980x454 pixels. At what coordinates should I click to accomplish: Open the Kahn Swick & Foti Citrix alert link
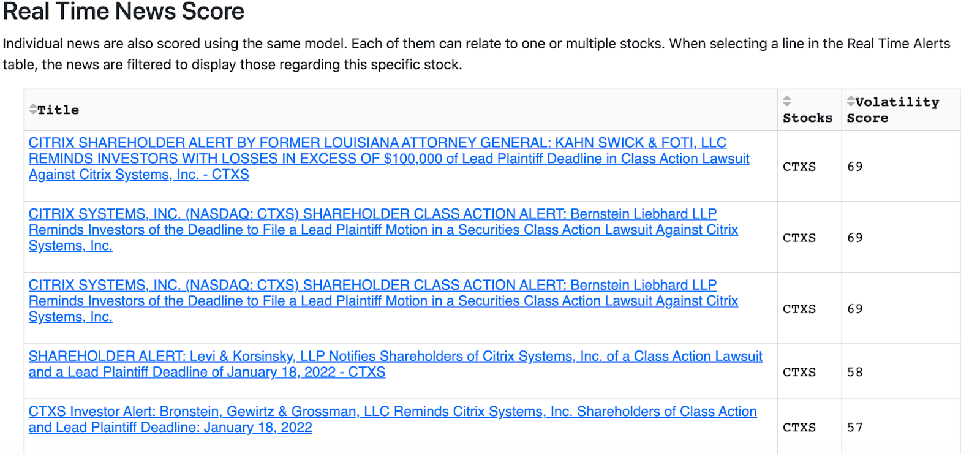click(389, 159)
